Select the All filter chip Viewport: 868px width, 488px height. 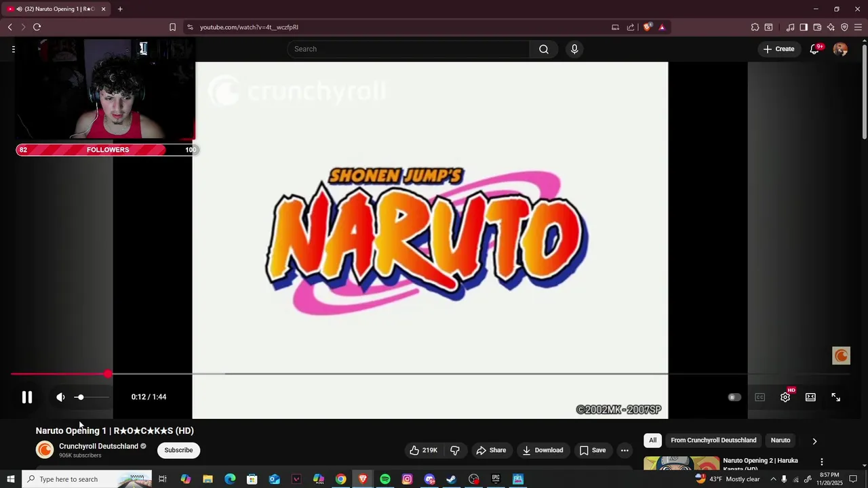click(652, 441)
